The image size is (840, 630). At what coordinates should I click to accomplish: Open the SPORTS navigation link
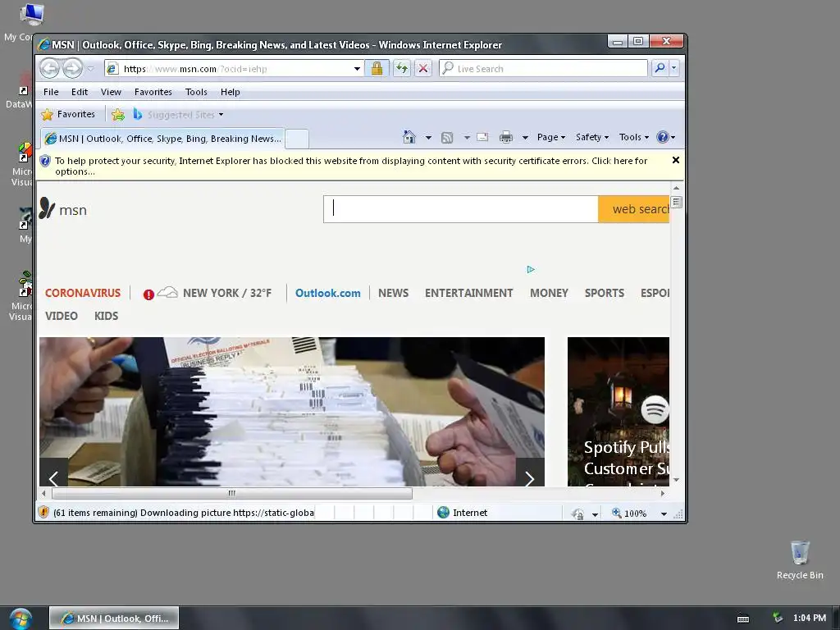coord(605,293)
